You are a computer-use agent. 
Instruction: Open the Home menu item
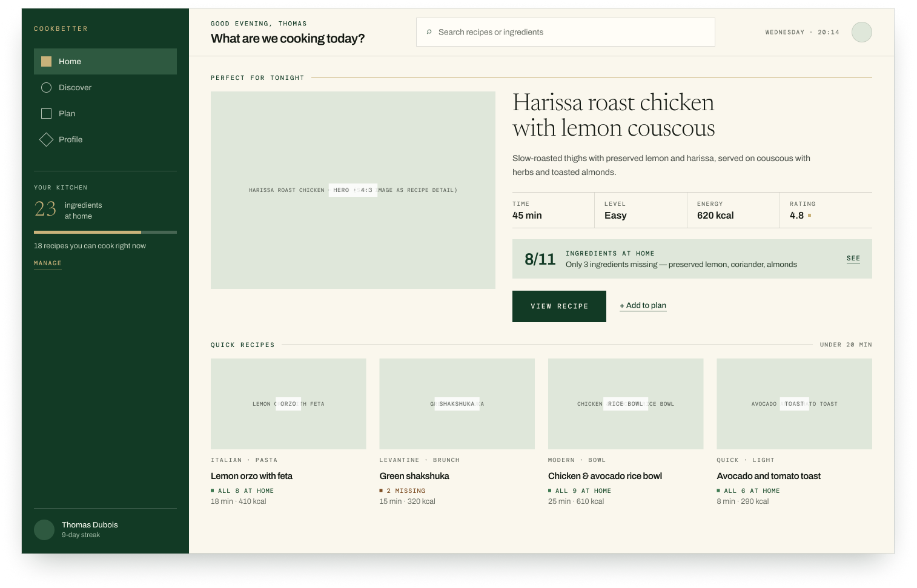tap(105, 61)
